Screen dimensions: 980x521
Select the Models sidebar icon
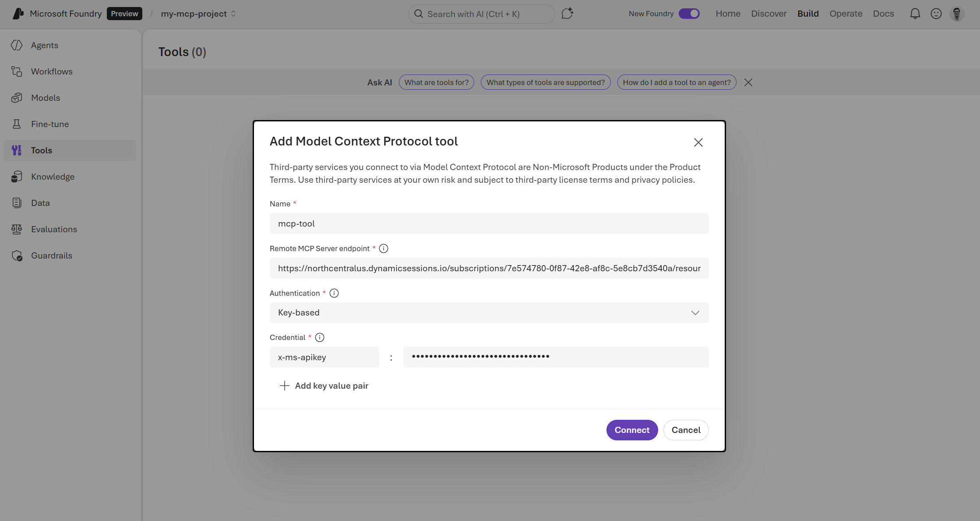click(17, 97)
